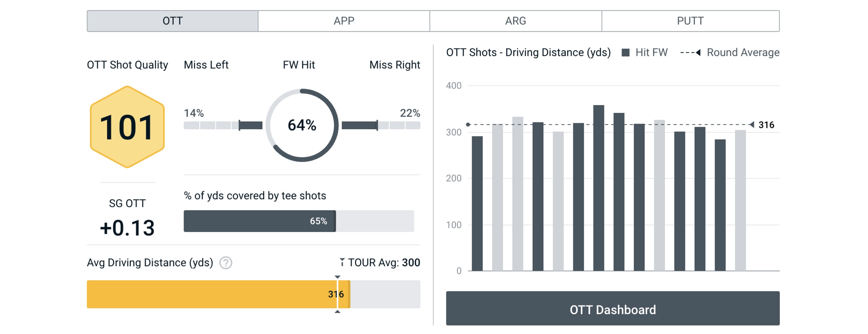Click the Hit FW legend square
This screenshot has height=334, width=868.
[x=625, y=53]
